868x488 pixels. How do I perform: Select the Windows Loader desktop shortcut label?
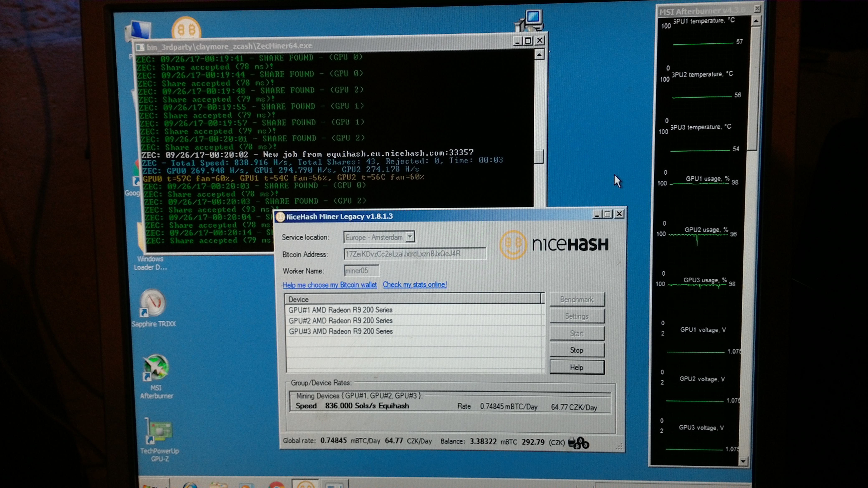[150, 263]
